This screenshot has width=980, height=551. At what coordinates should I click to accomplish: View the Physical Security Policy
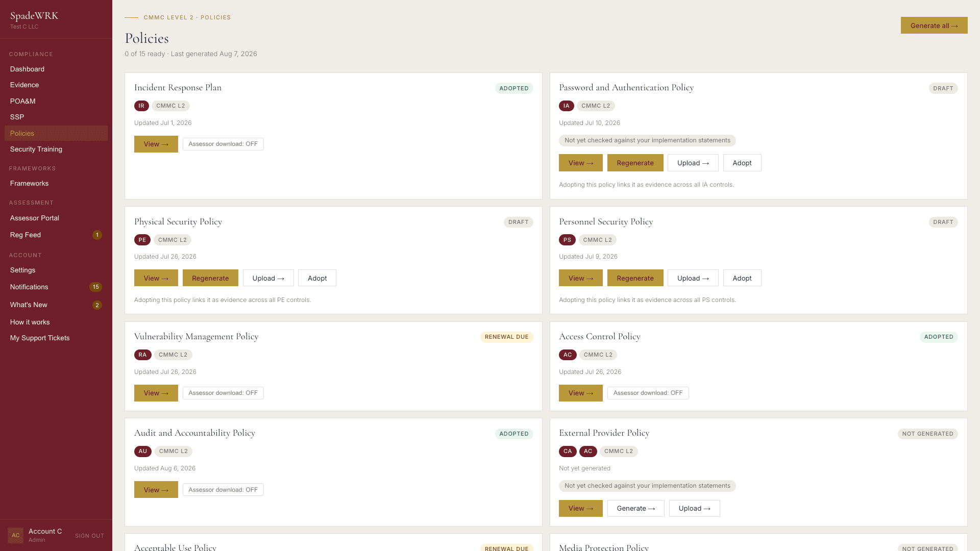tap(156, 278)
